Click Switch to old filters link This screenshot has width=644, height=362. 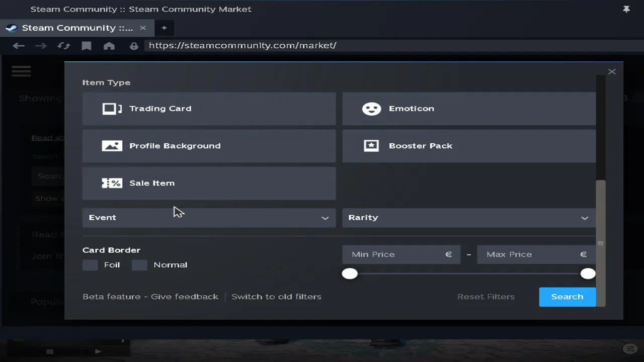click(276, 297)
